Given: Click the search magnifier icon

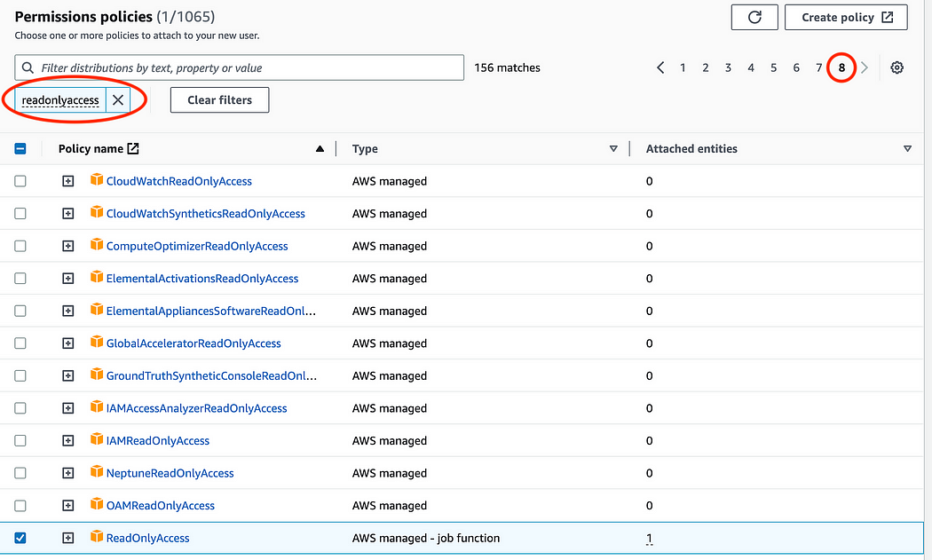Looking at the screenshot, I should pyautogui.click(x=28, y=67).
